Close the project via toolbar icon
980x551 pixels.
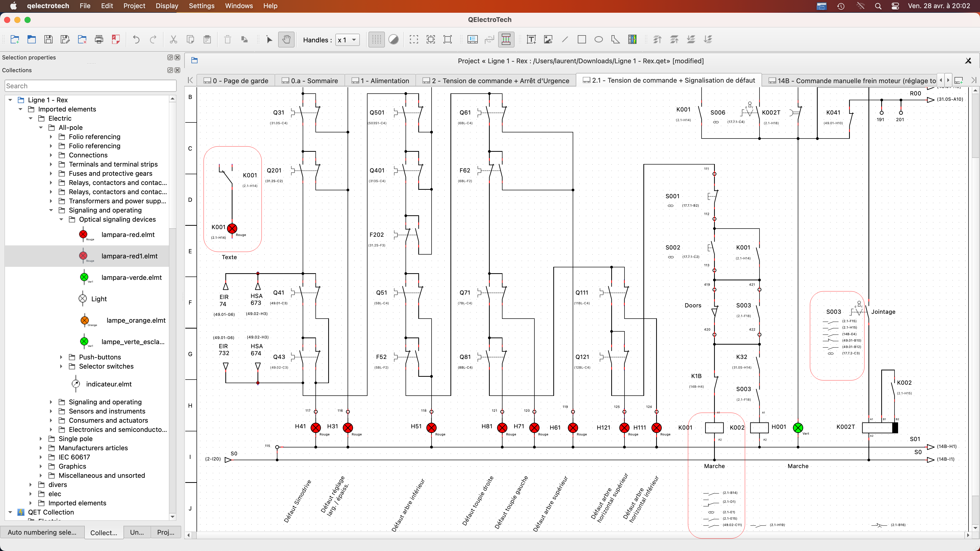coord(82,40)
